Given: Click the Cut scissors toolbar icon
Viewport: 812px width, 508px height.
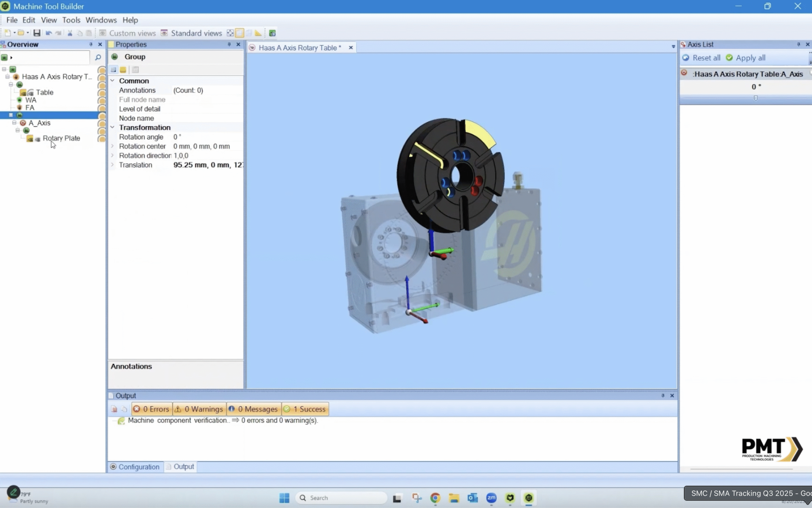Looking at the screenshot, I should 70,33.
